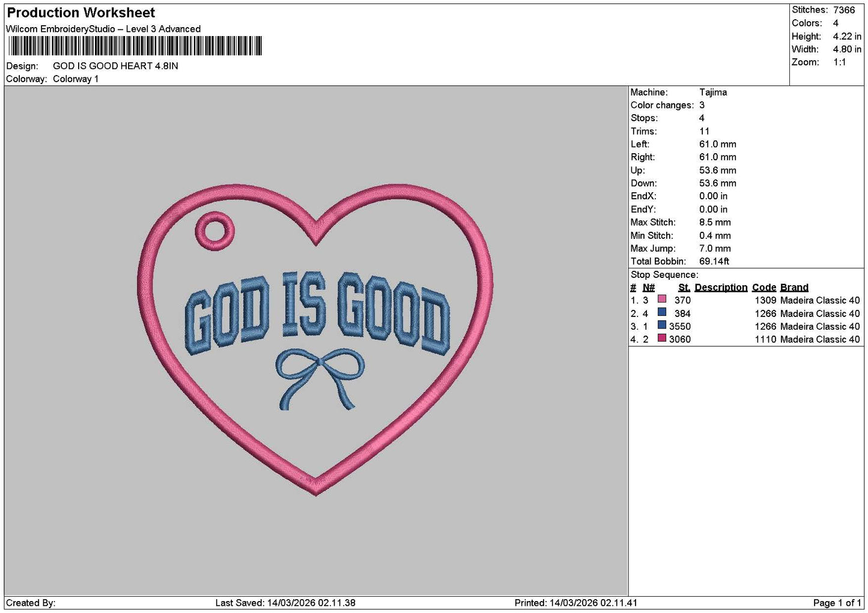The width and height of the screenshot is (868, 613).
Task: Click 'Madeira Classic 40' brand in stop 2
Action: tap(820, 313)
